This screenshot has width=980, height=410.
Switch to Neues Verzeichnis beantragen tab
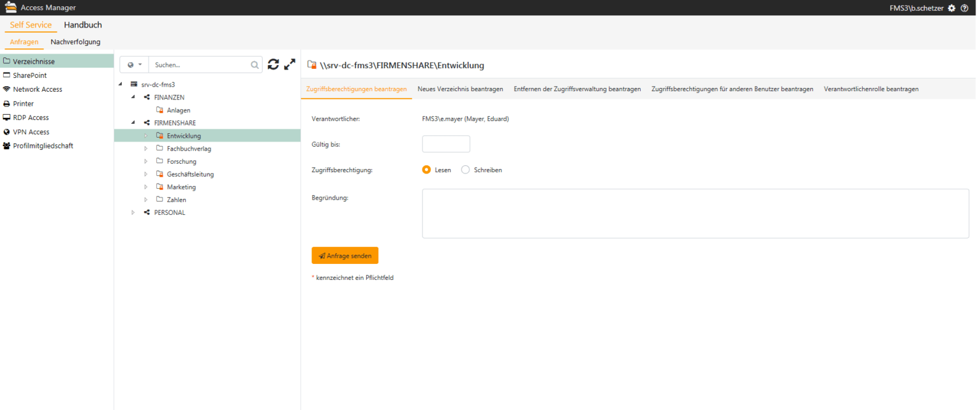[x=460, y=89]
